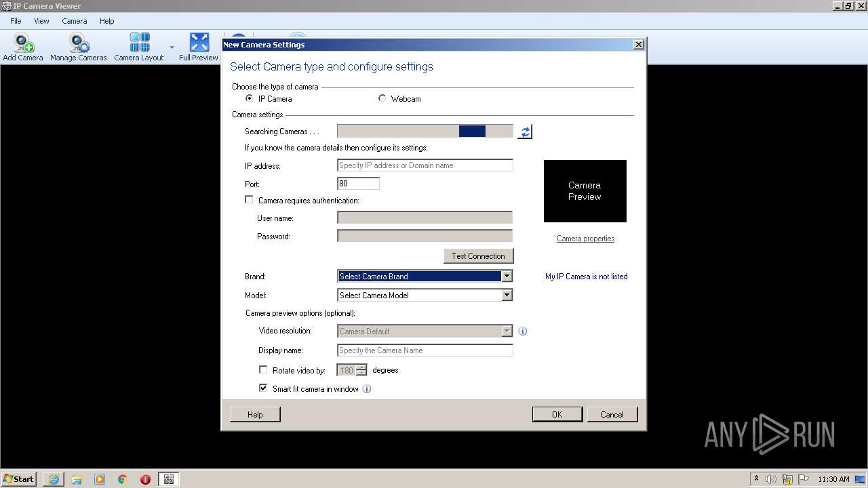Open Windows Explorer folder taskbar icon
Image resolution: width=868 pixels, height=488 pixels.
[77, 479]
